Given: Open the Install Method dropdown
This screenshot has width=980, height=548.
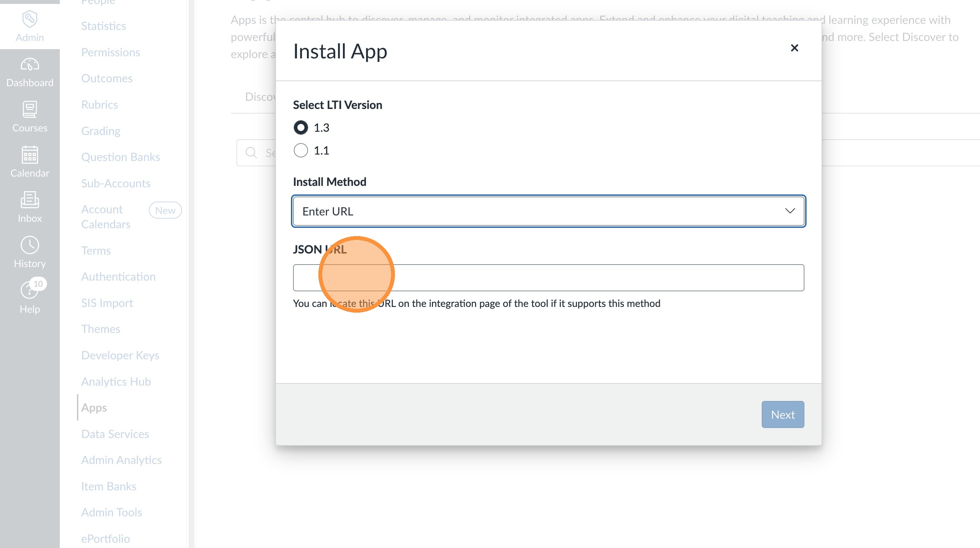Looking at the screenshot, I should 548,211.
